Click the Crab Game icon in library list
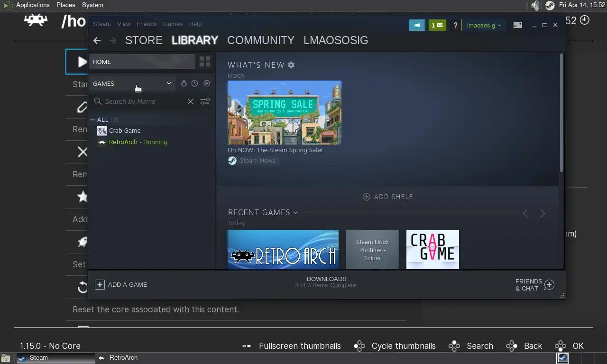607x364 pixels. [x=101, y=131]
